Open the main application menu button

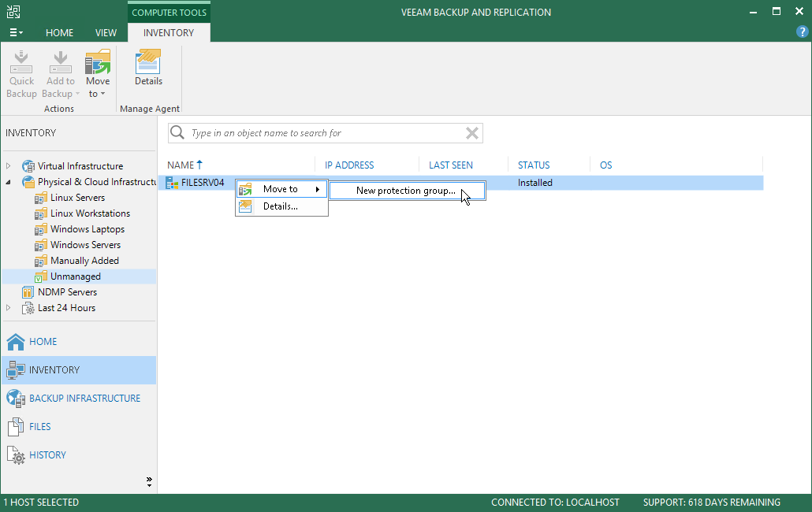tap(16, 32)
